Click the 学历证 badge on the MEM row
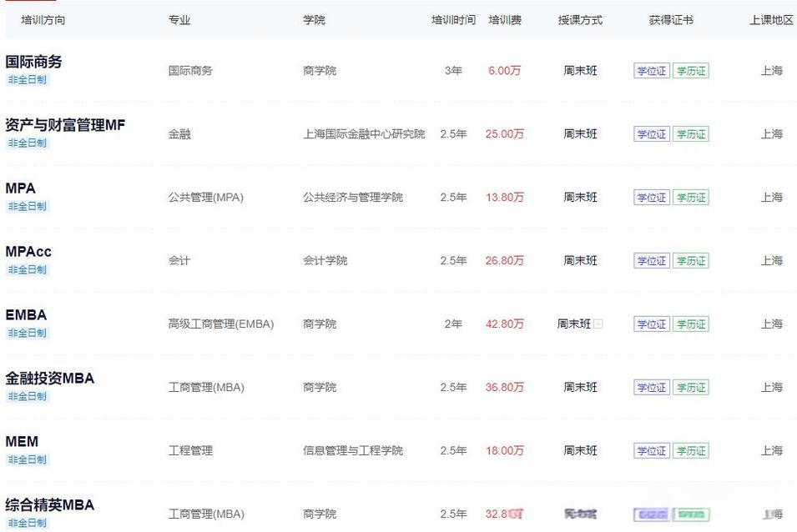 point(691,450)
